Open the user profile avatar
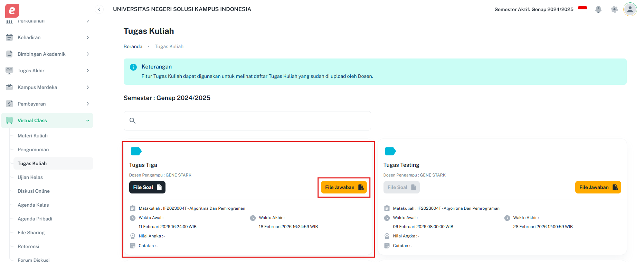Viewport: 644px width, 262px height. click(x=630, y=9)
